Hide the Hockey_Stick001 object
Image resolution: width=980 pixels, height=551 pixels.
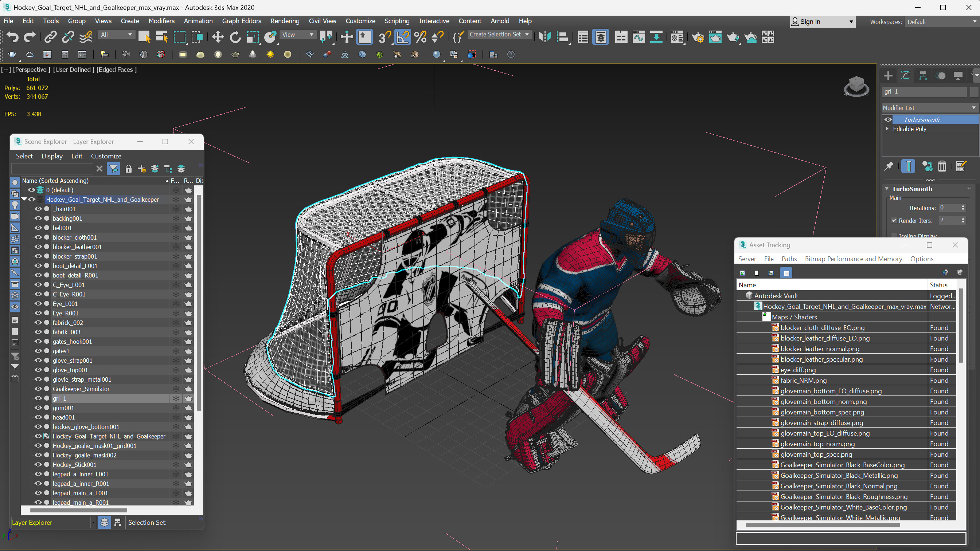38,464
